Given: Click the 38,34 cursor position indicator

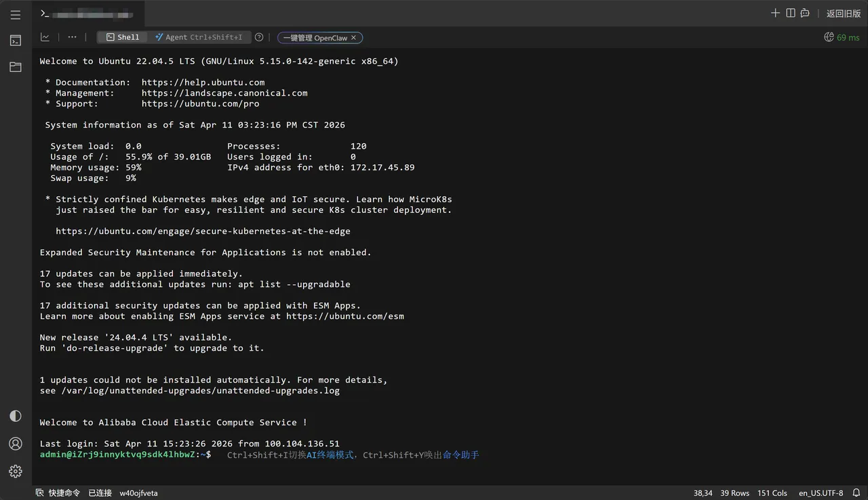Looking at the screenshot, I should 703,493.
